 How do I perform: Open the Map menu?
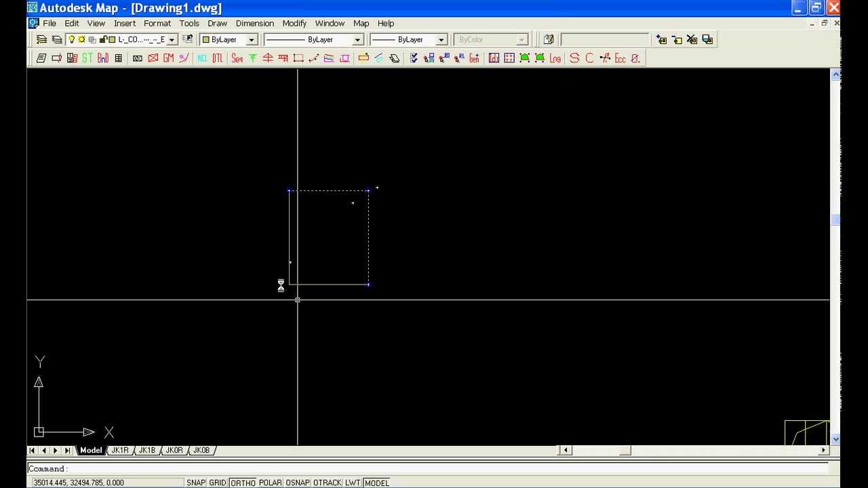pos(361,23)
